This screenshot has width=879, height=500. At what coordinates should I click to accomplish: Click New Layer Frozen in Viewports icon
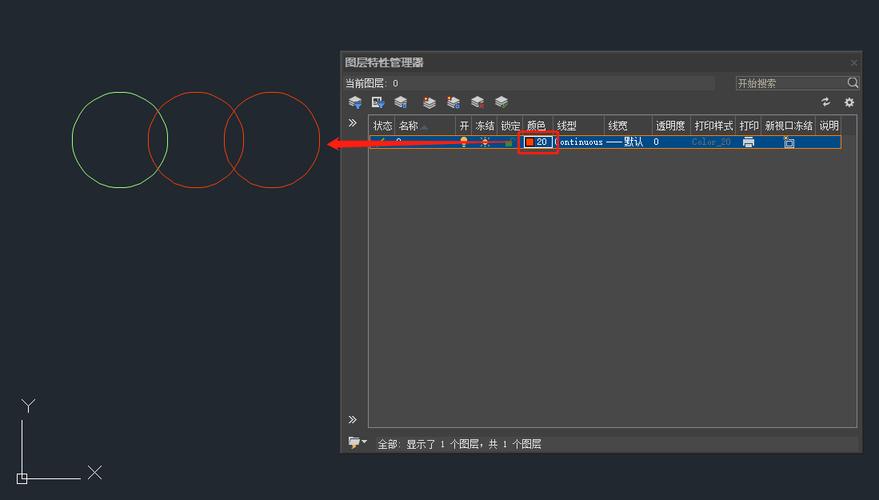(x=453, y=102)
